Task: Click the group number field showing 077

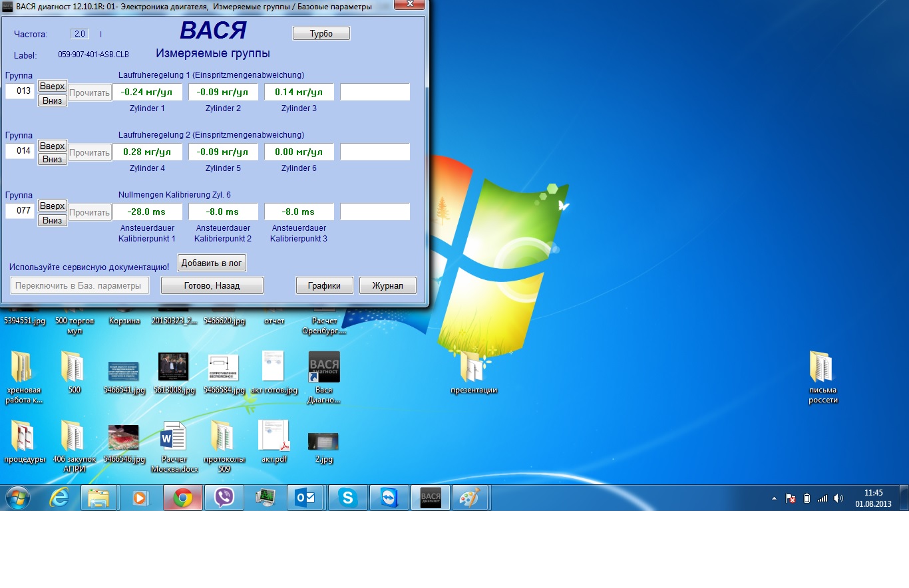Action: pos(20,212)
